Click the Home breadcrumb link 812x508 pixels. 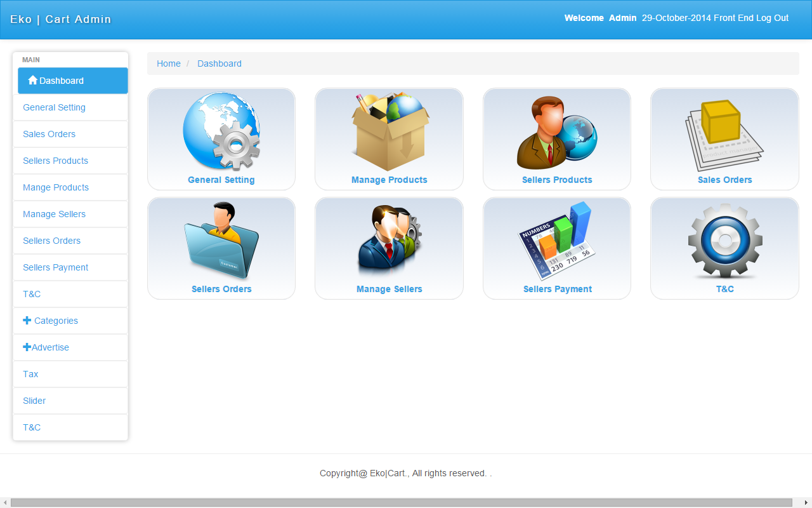(169, 63)
